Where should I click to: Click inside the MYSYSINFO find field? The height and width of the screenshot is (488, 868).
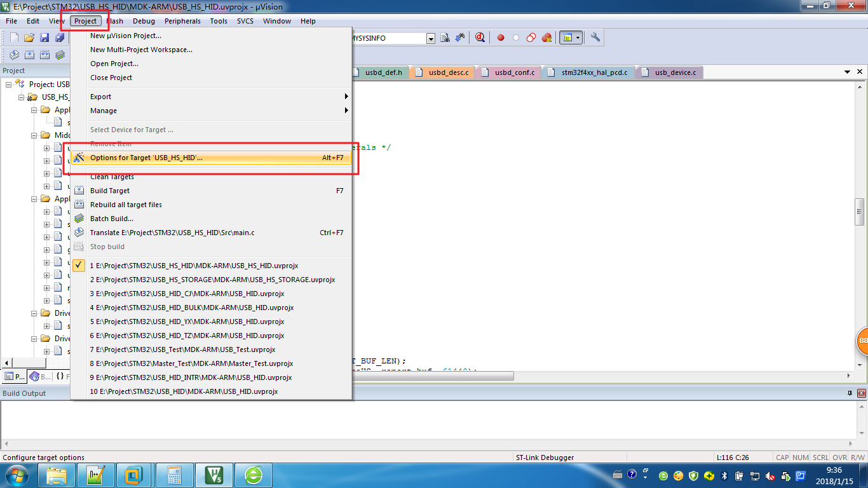(x=389, y=38)
